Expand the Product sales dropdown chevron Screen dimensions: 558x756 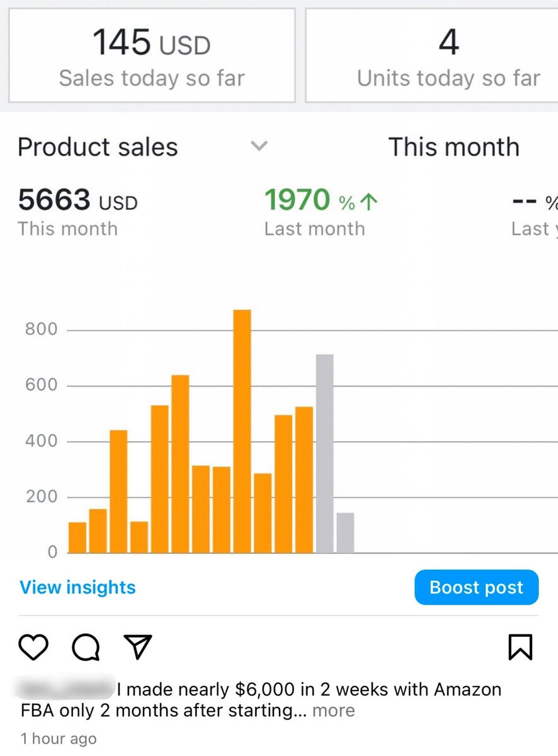click(259, 146)
